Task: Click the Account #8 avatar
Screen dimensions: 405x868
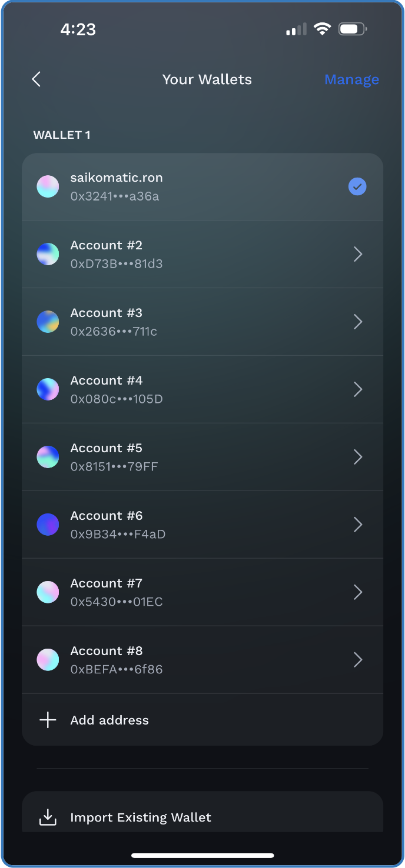Action: 48,660
